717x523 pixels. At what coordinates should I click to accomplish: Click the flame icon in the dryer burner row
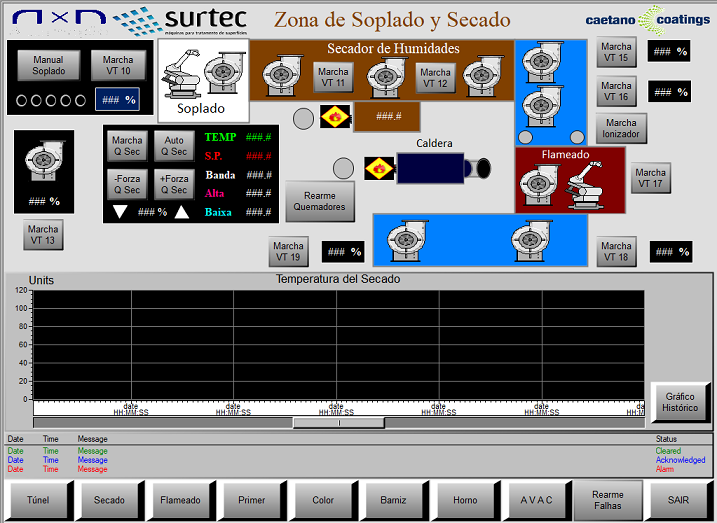[x=335, y=117]
